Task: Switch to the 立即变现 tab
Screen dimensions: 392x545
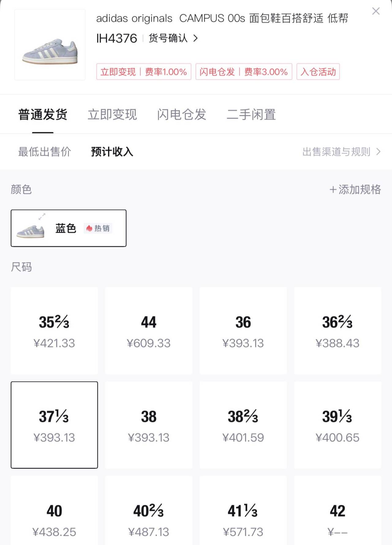Action: click(x=112, y=115)
